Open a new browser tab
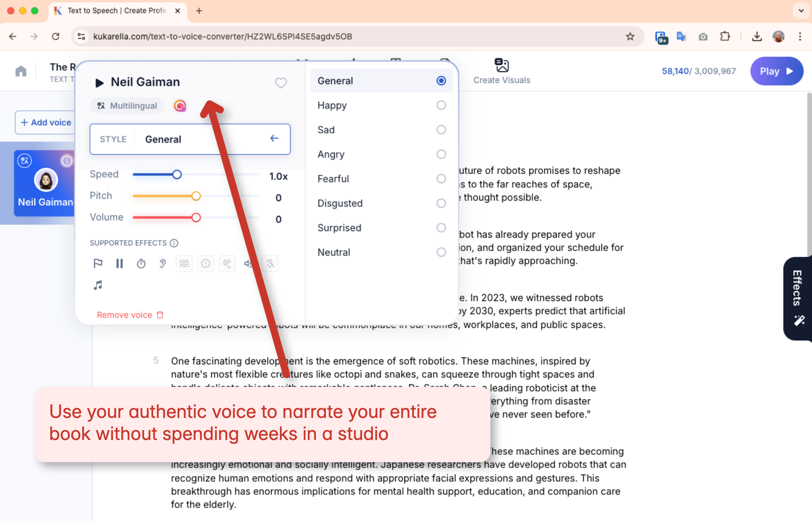This screenshot has height=521, width=812. click(199, 11)
